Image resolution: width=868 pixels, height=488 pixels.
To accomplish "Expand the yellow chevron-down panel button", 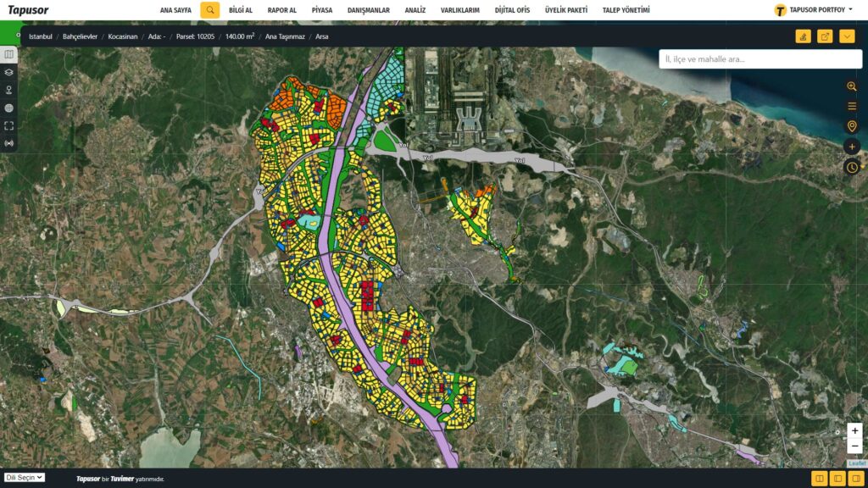I will coord(847,36).
